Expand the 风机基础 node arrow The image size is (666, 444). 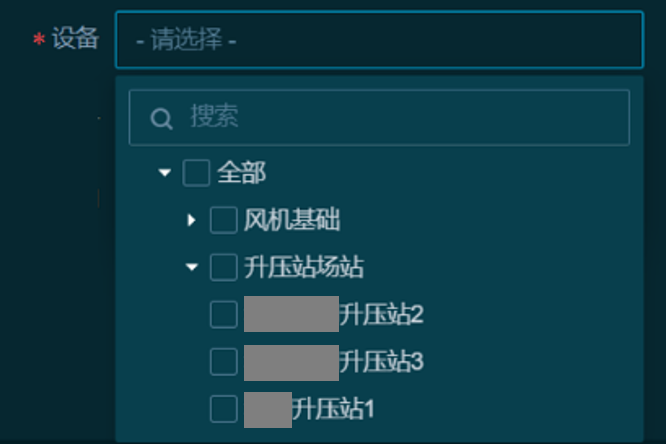pyautogui.click(x=192, y=220)
